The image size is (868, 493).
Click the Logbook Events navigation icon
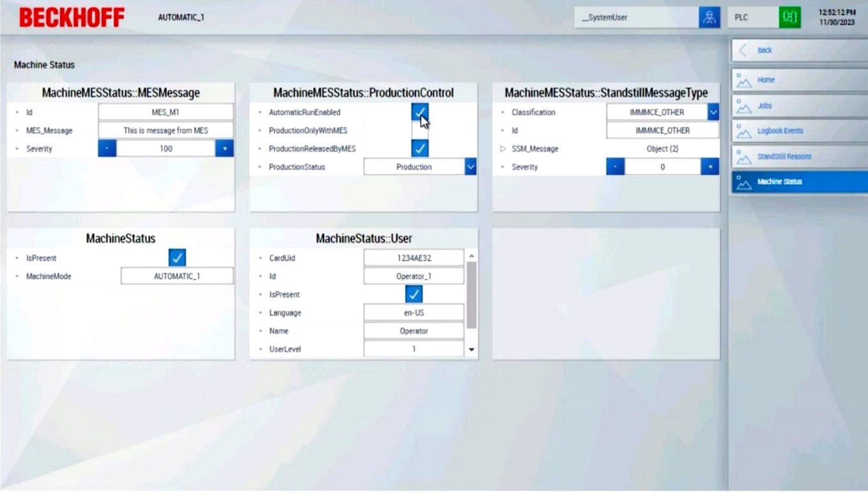click(744, 132)
